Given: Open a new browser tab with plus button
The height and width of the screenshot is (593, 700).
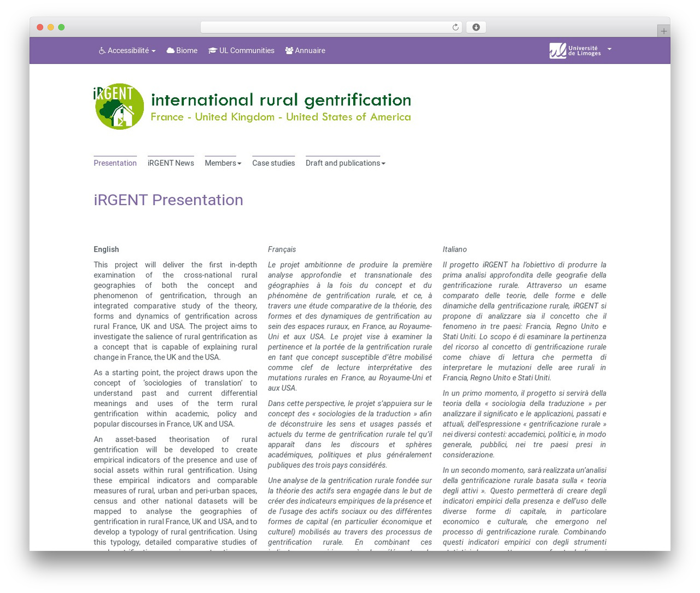Looking at the screenshot, I should tap(663, 31).
